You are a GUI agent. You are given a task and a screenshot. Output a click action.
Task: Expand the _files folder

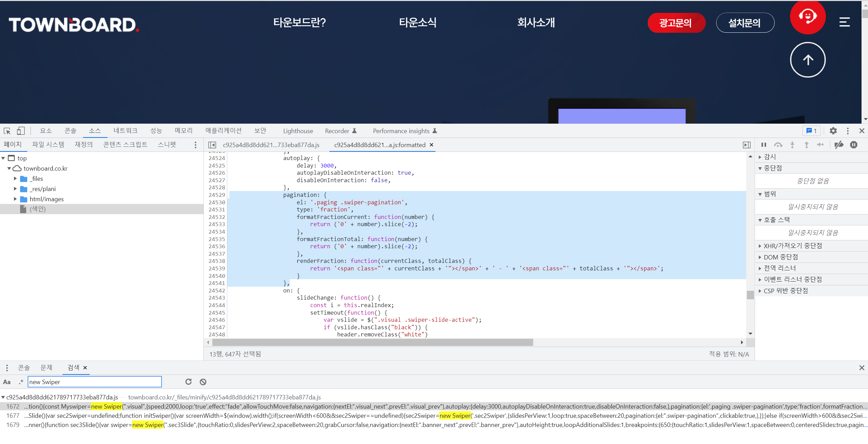tap(15, 178)
